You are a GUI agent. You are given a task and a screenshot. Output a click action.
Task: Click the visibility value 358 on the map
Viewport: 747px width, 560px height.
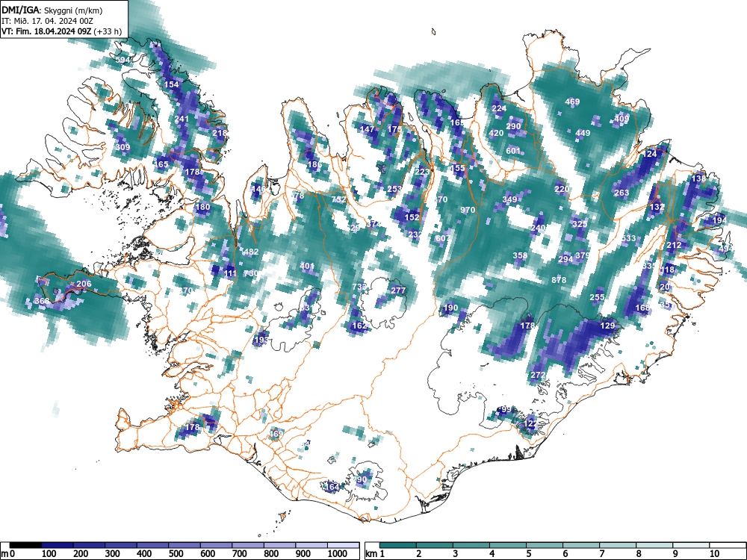520,255
